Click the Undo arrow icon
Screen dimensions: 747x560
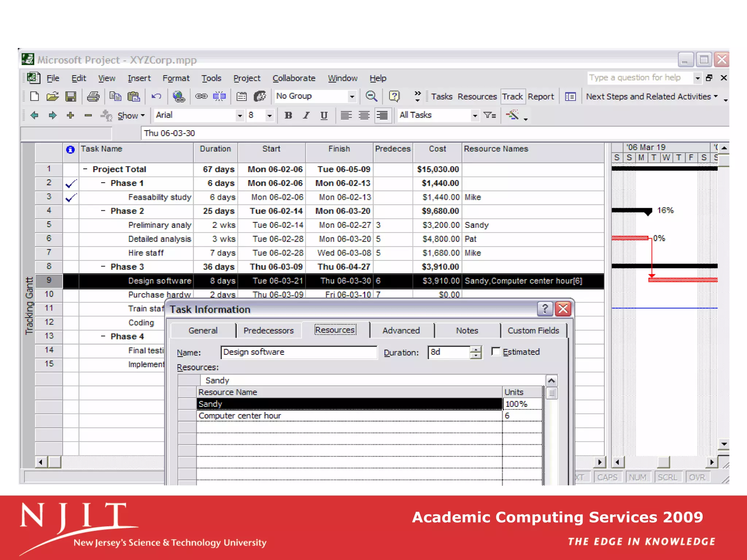pyautogui.click(x=156, y=96)
